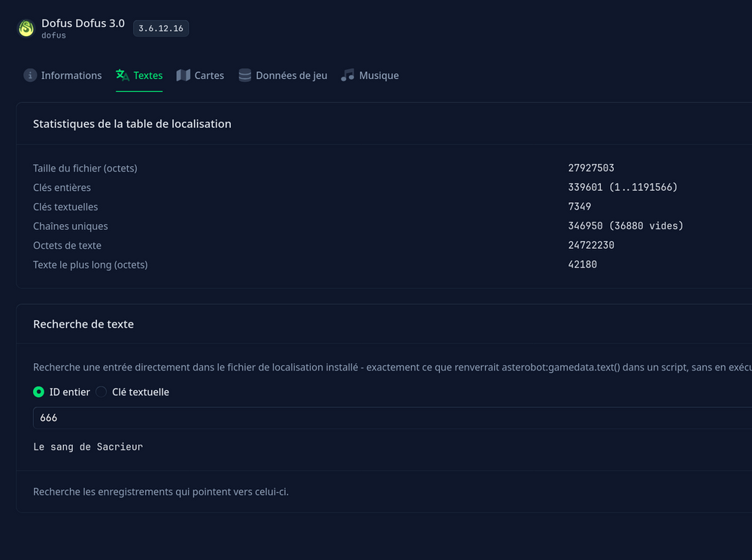Click the text Recherche les enregistrements qui pointent vers celui-ci

tap(161, 492)
